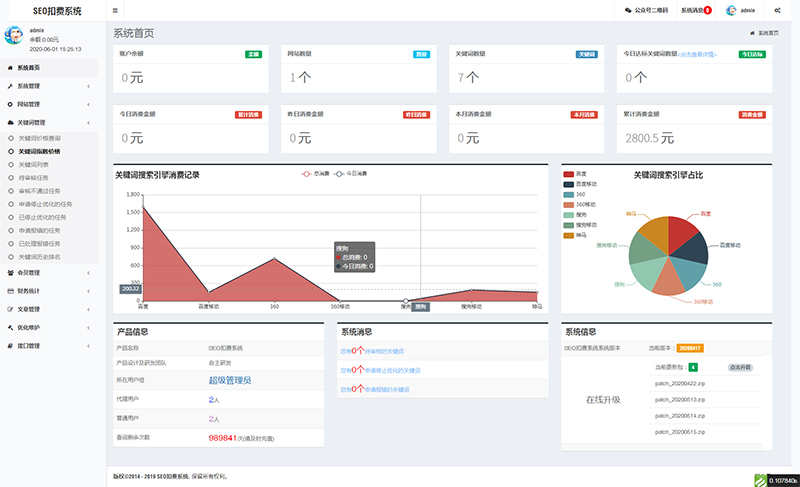Click the share icon in top bar

pyautogui.click(x=777, y=10)
